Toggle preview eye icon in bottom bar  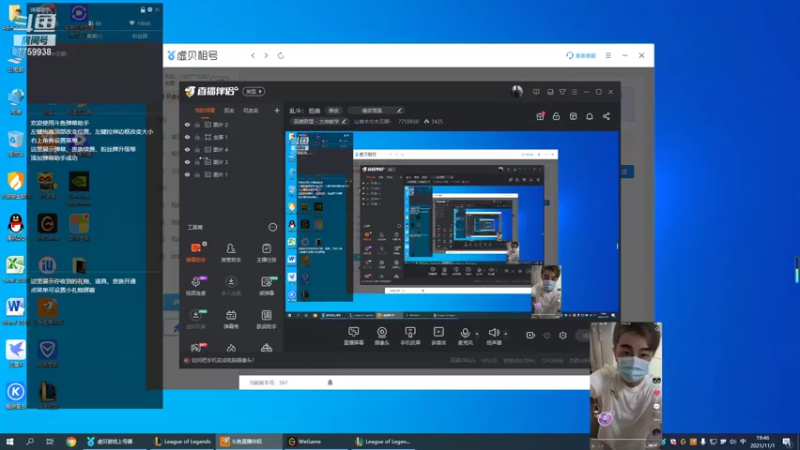547,335
